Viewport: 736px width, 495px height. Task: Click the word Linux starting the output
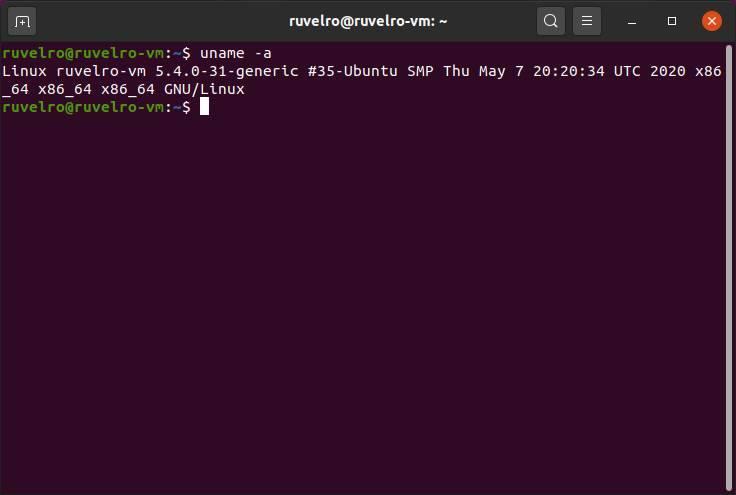pos(24,71)
